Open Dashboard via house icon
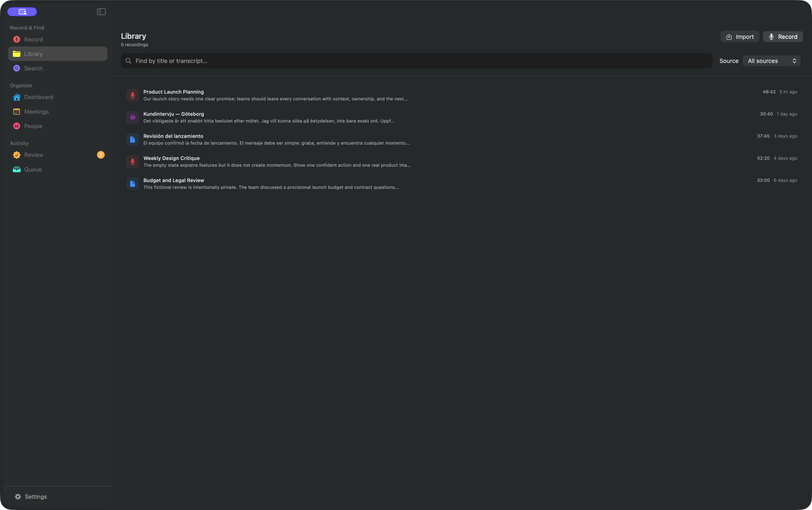 (x=16, y=97)
